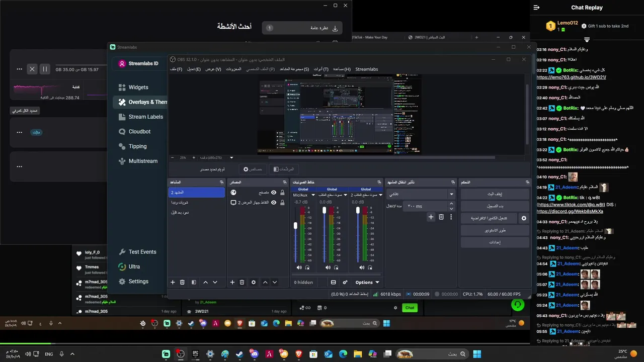Screen dimensions: 644x362
Task: Move source down in the sources toolbar
Action: tap(275, 283)
